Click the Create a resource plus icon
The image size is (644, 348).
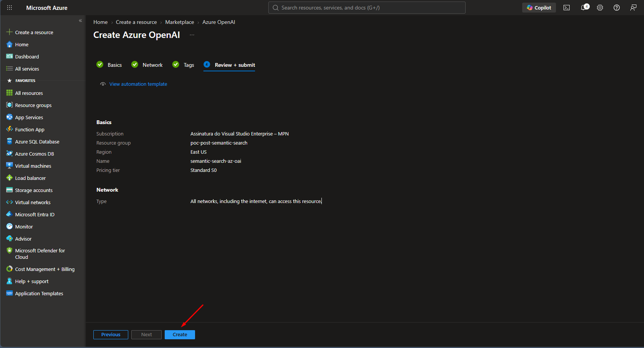tap(9, 32)
